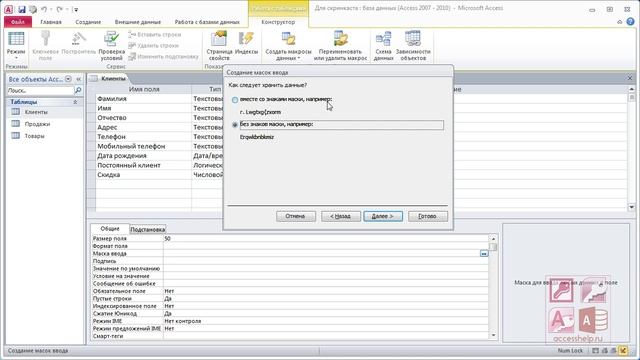Show Зависимости объектов dependencies

(413, 45)
